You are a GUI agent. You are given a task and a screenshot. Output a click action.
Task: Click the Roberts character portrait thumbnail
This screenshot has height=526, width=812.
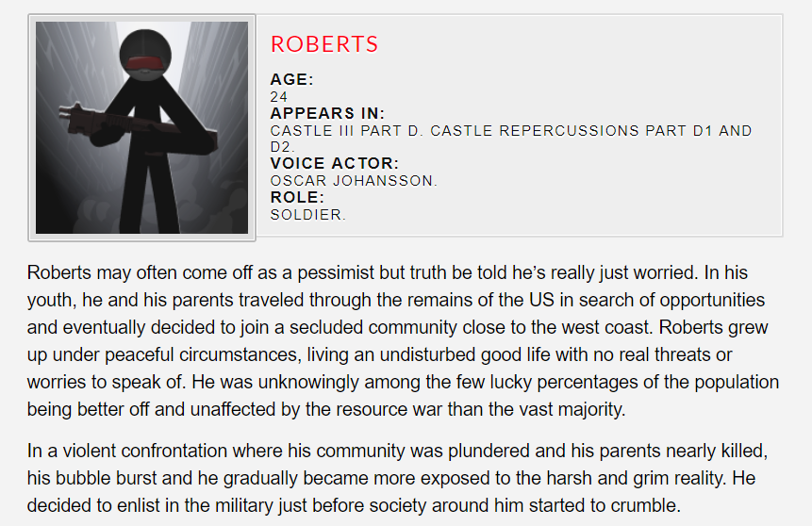141,127
